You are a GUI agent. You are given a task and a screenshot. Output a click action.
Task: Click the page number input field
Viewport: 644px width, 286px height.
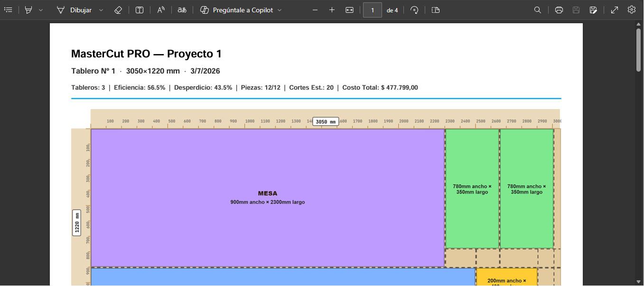(x=373, y=10)
